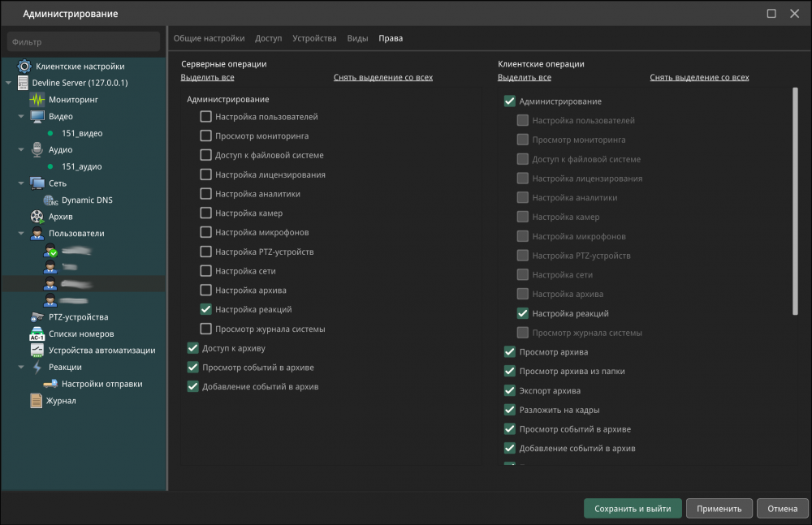
Task: Click Снять выделение со всех for client operations
Action: (x=699, y=77)
